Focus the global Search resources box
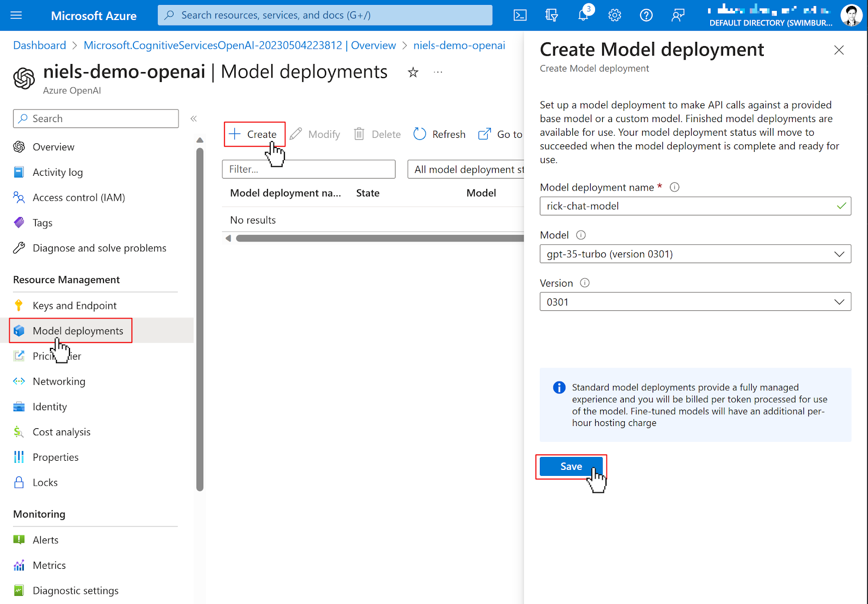 click(325, 15)
